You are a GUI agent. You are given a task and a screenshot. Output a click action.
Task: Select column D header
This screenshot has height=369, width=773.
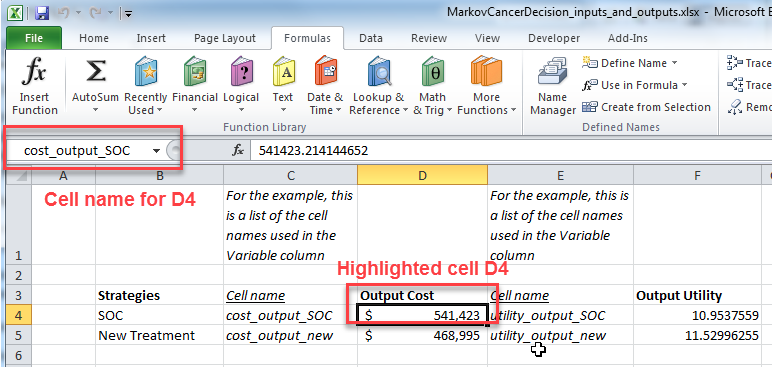(422, 175)
